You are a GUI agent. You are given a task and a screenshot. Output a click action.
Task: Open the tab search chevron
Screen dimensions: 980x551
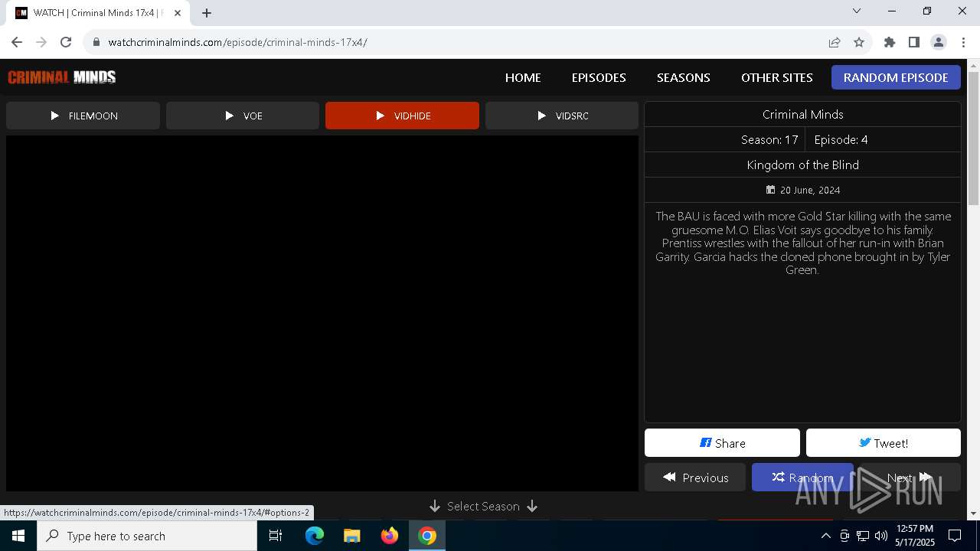tap(857, 11)
